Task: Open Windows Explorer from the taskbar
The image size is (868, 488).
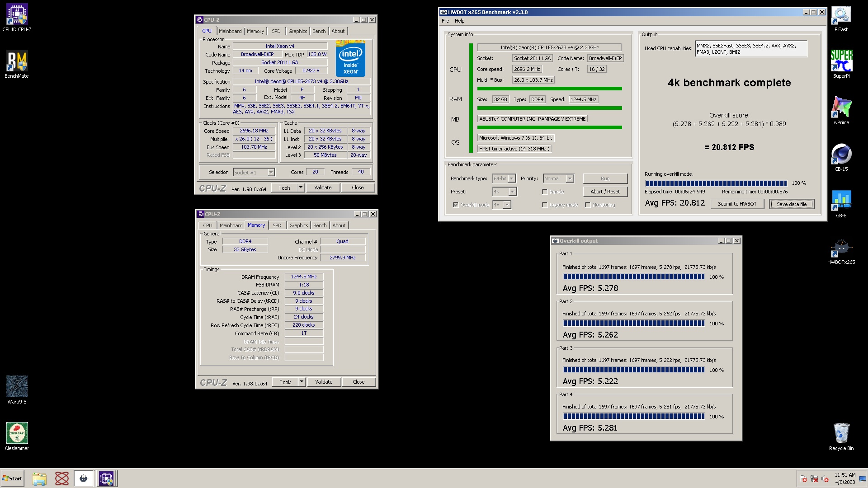Action: point(39,479)
